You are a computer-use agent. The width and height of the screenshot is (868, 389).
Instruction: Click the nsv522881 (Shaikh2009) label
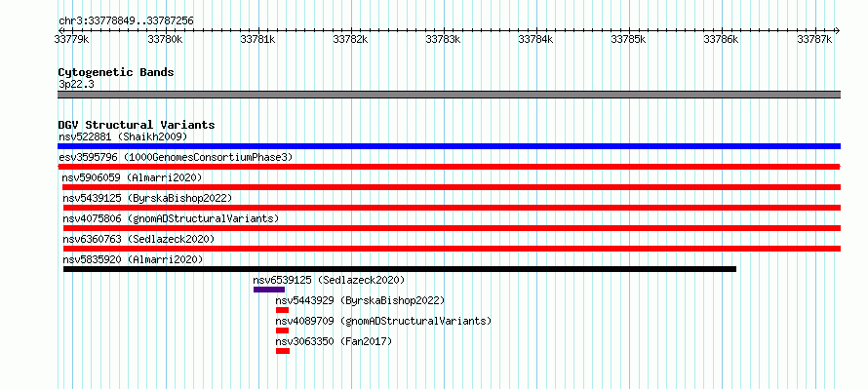coord(123,136)
